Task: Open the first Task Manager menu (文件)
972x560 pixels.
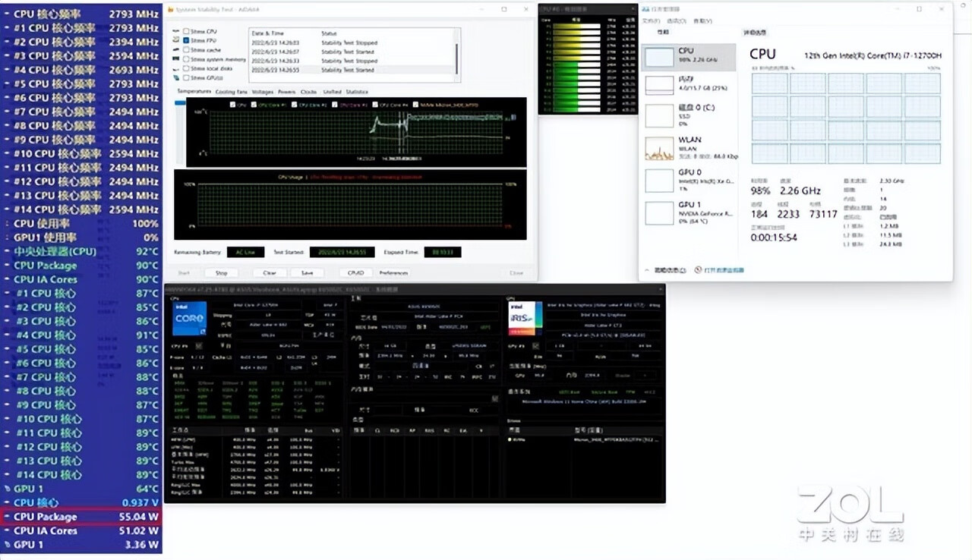Action: (x=652, y=21)
